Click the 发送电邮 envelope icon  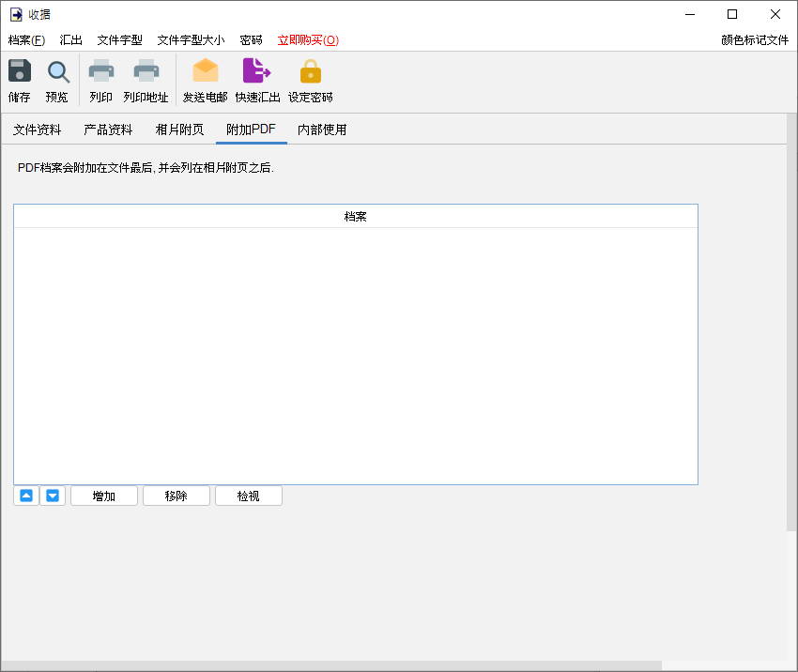pyautogui.click(x=206, y=70)
